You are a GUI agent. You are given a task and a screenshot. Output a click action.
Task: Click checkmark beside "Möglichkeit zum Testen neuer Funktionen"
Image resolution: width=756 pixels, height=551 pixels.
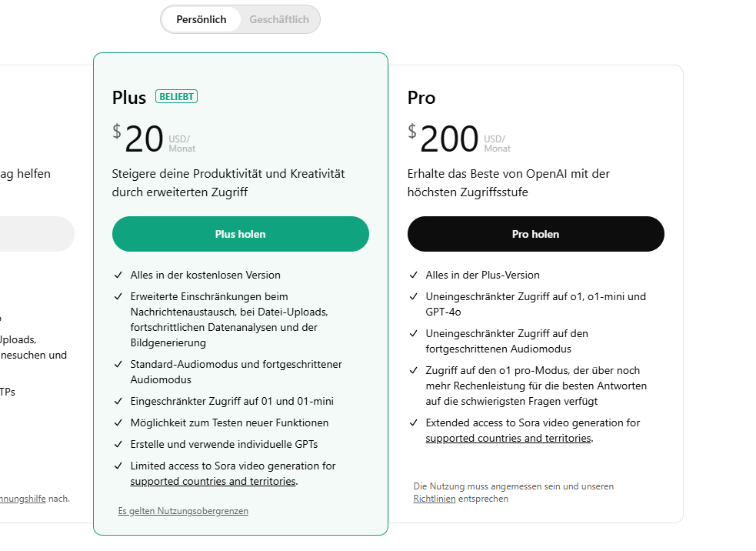coord(118,422)
